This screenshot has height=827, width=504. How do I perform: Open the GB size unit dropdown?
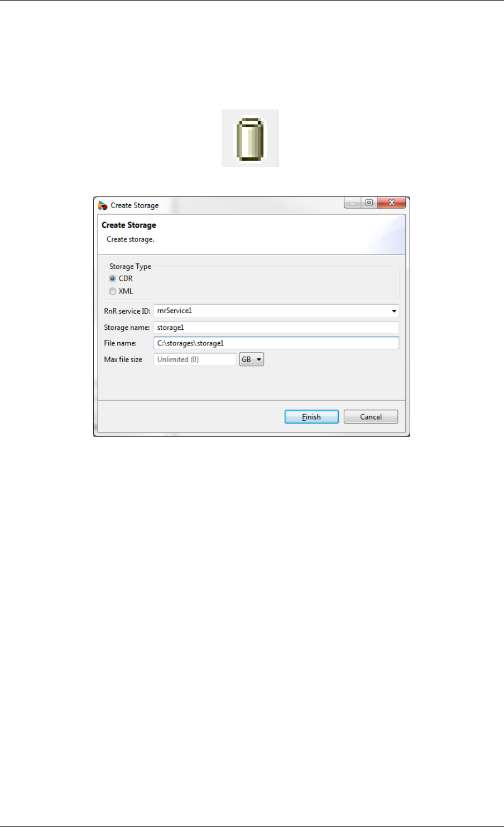pos(251,359)
